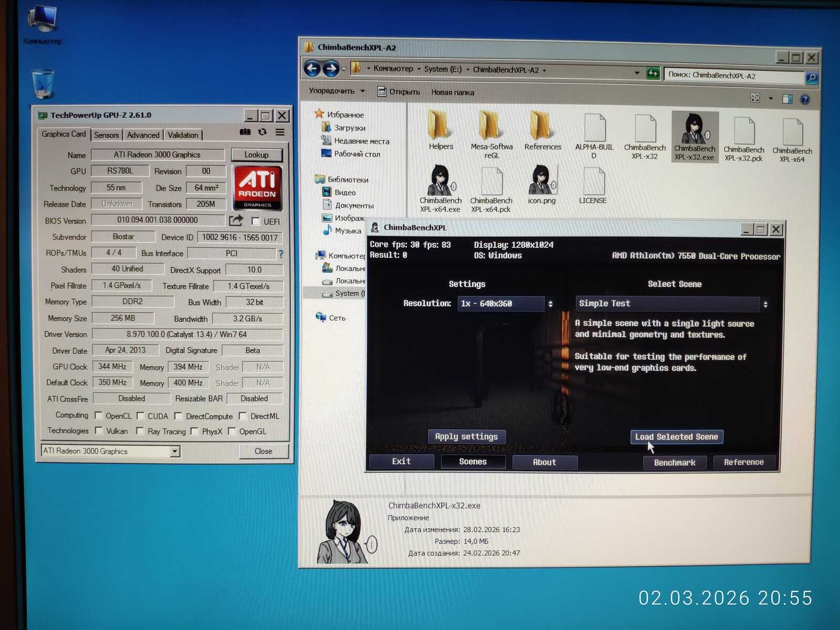Toggle the CUDA checkbox
The image size is (840, 630).
(x=140, y=416)
